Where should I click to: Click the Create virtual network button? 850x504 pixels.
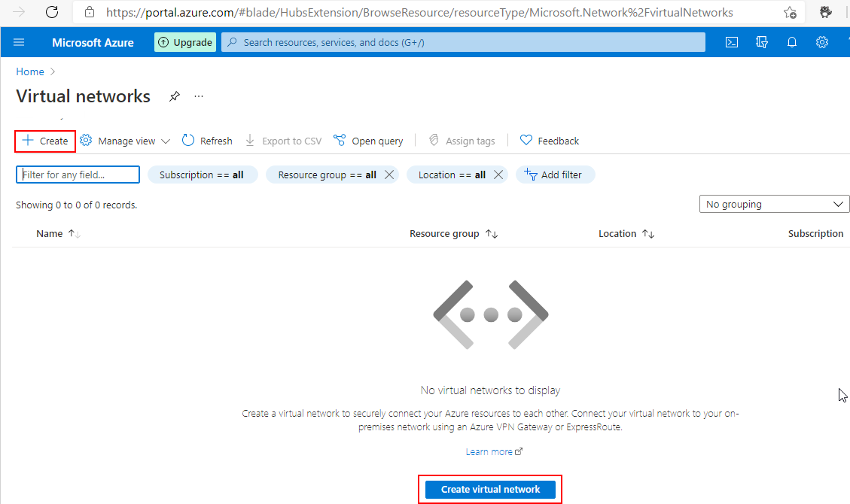pyautogui.click(x=490, y=489)
